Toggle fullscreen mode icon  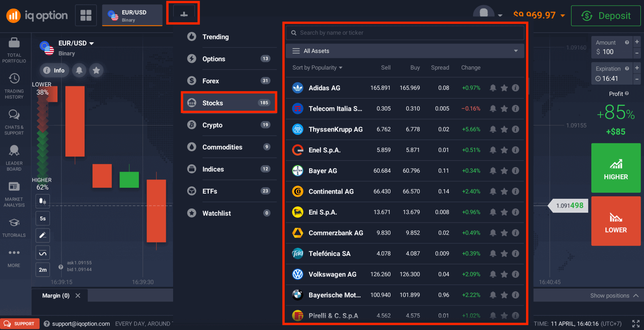[636, 324]
